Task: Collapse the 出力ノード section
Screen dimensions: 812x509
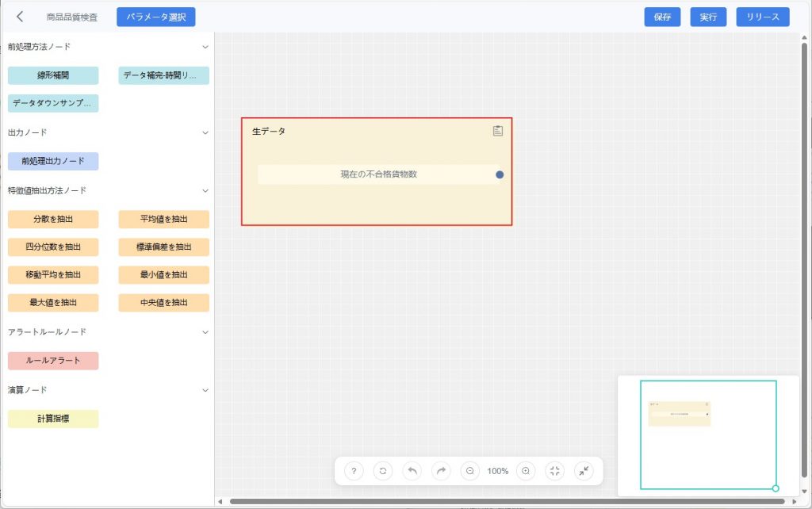Action: click(205, 132)
